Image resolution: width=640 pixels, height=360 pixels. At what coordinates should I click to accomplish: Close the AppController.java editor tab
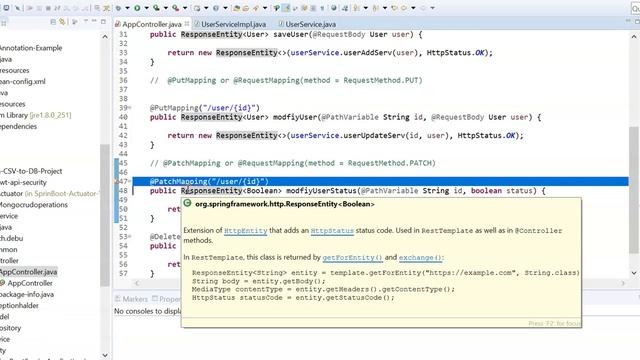point(187,24)
